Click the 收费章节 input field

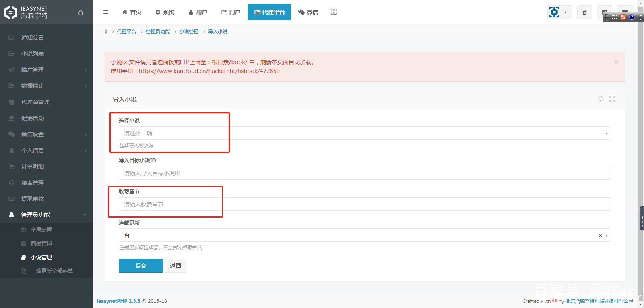coord(365,204)
